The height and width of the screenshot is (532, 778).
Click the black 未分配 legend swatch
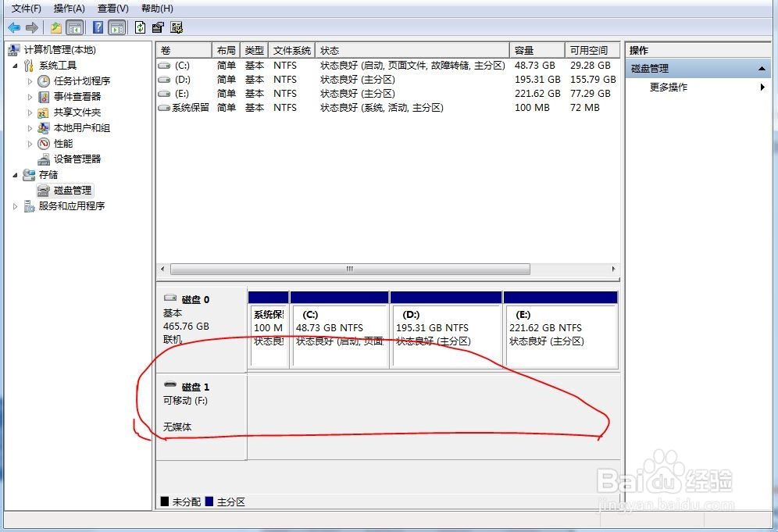pos(165,502)
